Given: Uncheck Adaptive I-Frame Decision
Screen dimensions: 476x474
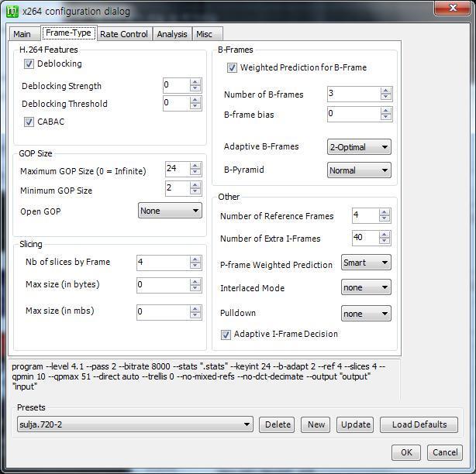Looking at the screenshot, I should coord(226,335).
